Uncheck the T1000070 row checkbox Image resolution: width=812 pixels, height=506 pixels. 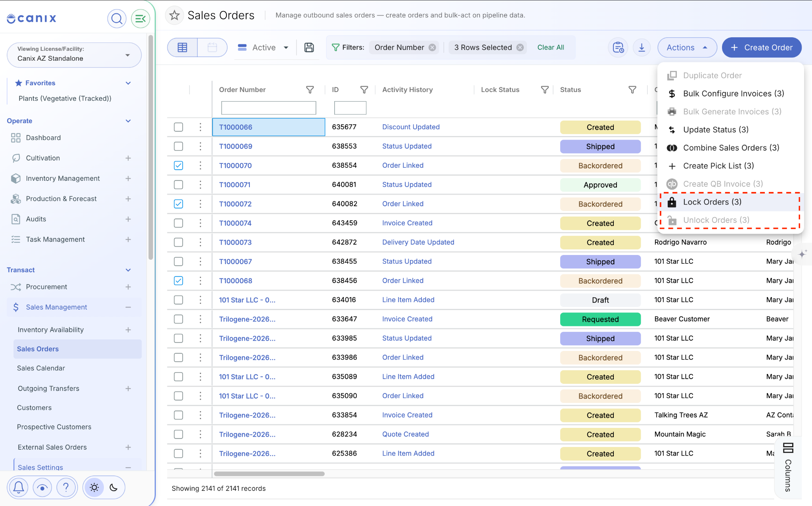pyautogui.click(x=178, y=165)
